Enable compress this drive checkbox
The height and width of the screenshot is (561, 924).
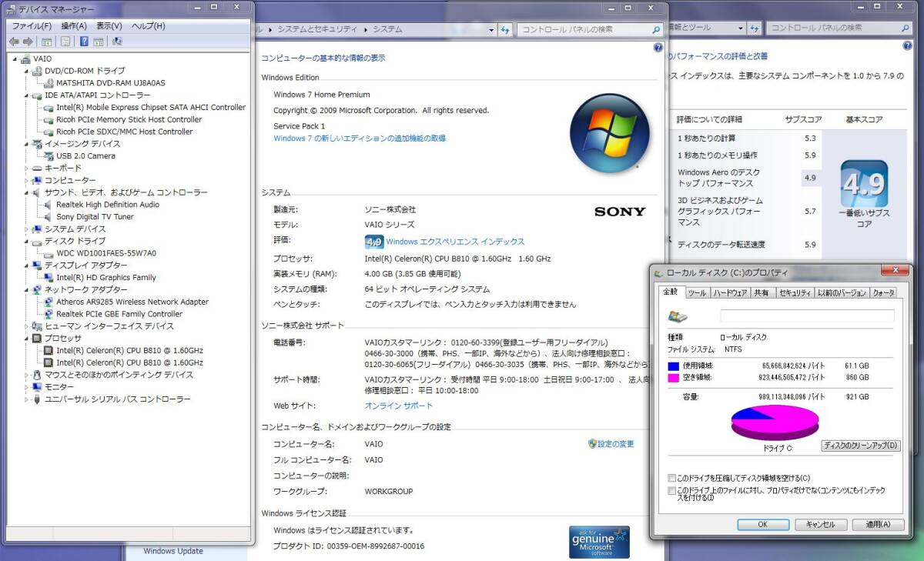point(672,478)
